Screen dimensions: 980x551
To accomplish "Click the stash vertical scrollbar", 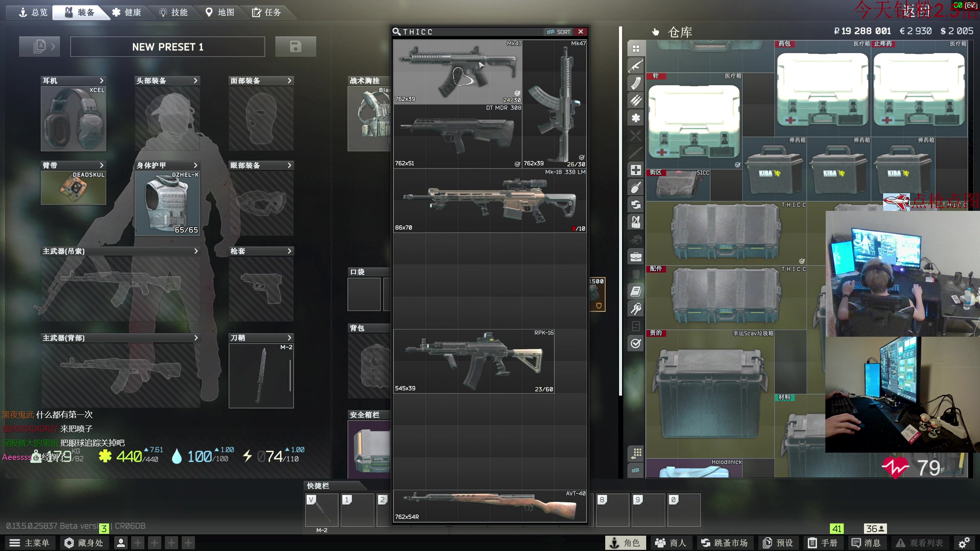I will coord(621,210).
